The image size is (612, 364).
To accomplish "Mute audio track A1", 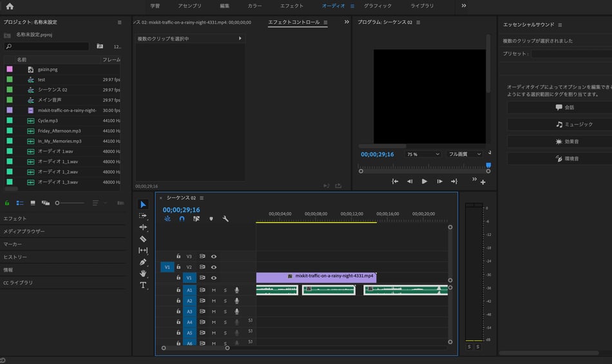I will pyautogui.click(x=214, y=291).
